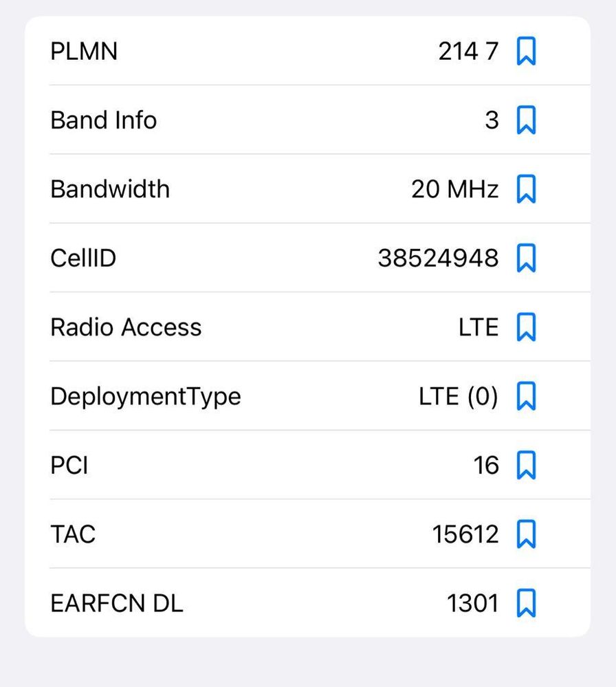Select the PLMN label
Screen dimensions: 616x687
84,52
